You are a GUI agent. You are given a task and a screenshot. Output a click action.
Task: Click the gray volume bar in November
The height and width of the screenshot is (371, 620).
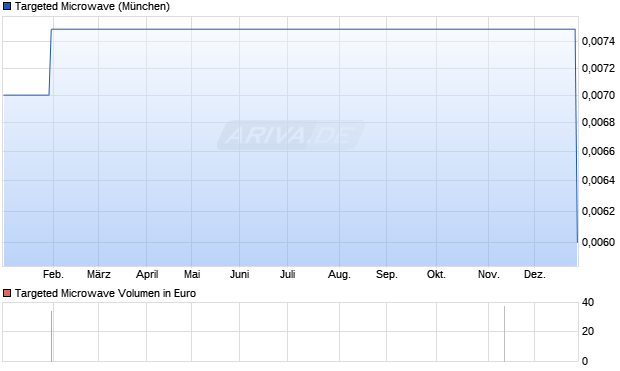point(504,334)
